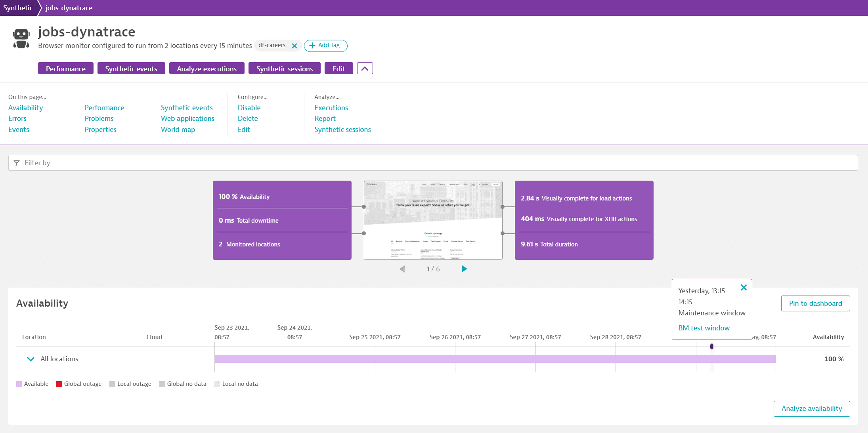Click the Local outage legend swatch

112,384
